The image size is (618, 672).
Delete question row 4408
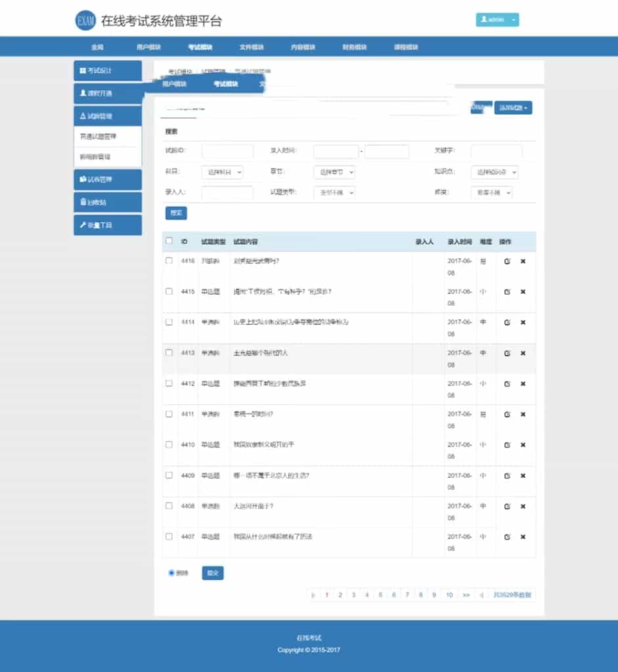click(x=523, y=506)
